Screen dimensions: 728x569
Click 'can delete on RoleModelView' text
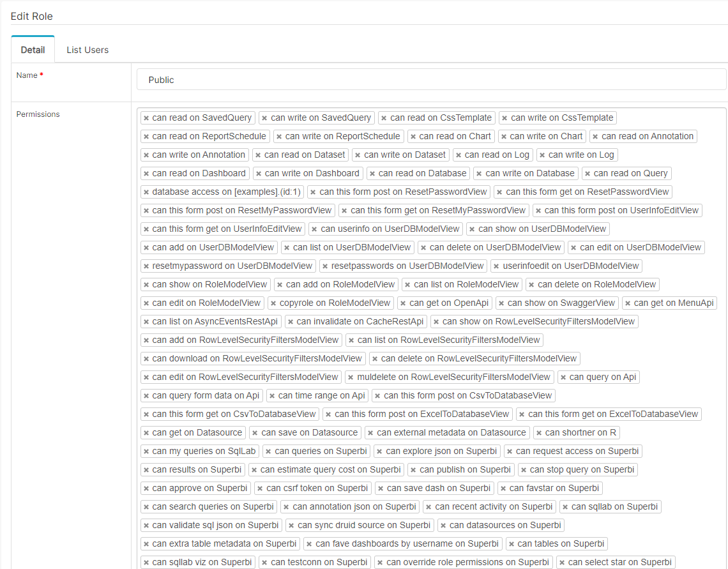[x=596, y=285]
